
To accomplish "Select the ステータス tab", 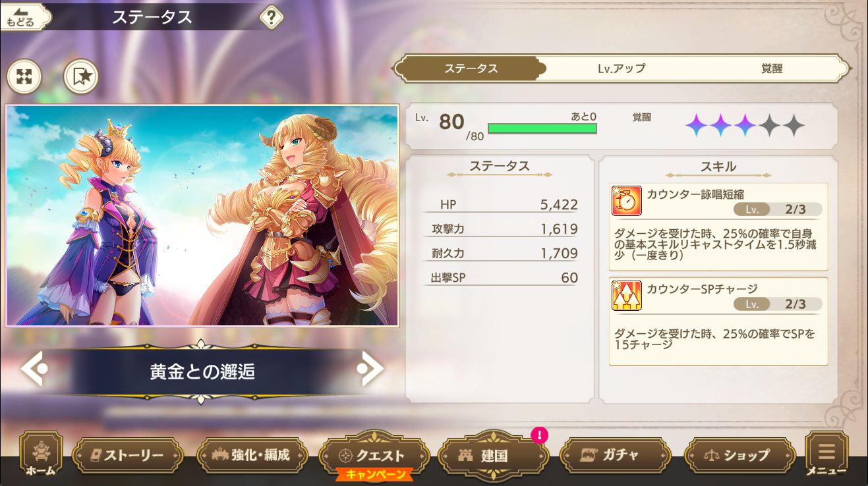I will pyautogui.click(x=471, y=68).
